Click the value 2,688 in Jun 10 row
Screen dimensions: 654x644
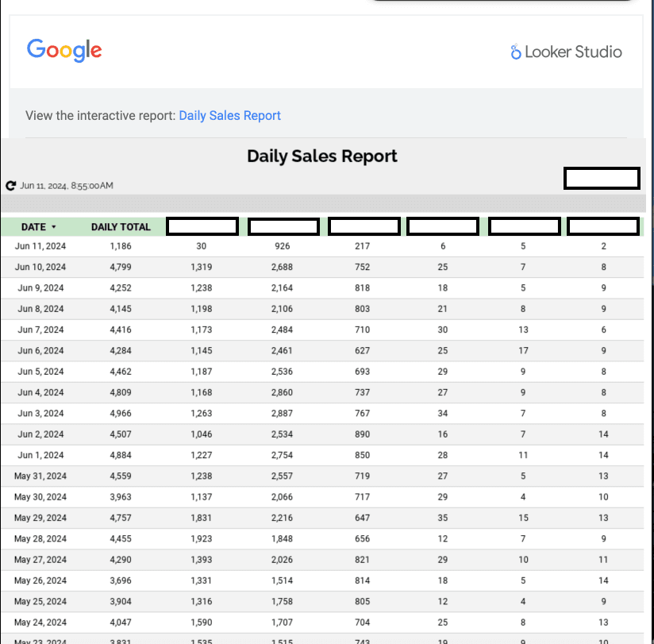point(282,267)
